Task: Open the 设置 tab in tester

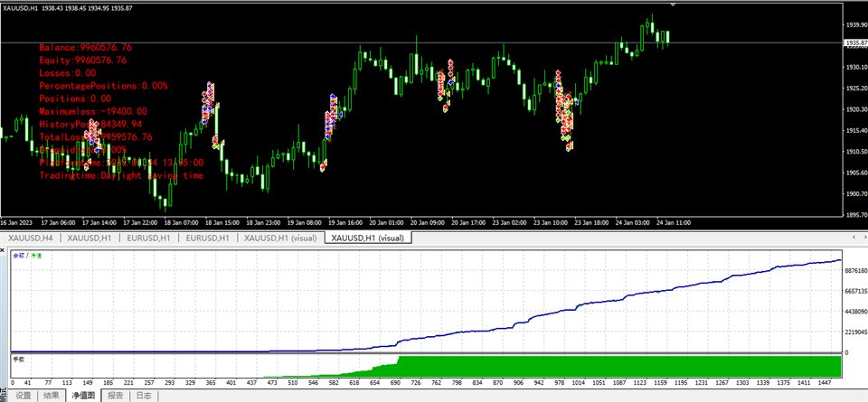Action: (x=23, y=396)
